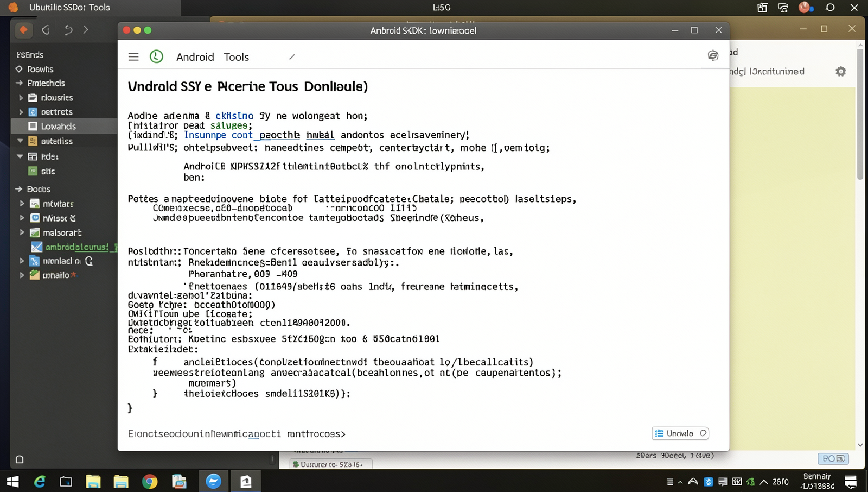Select the Tools menu item
The image size is (868, 492).
(x=237, y=57)
